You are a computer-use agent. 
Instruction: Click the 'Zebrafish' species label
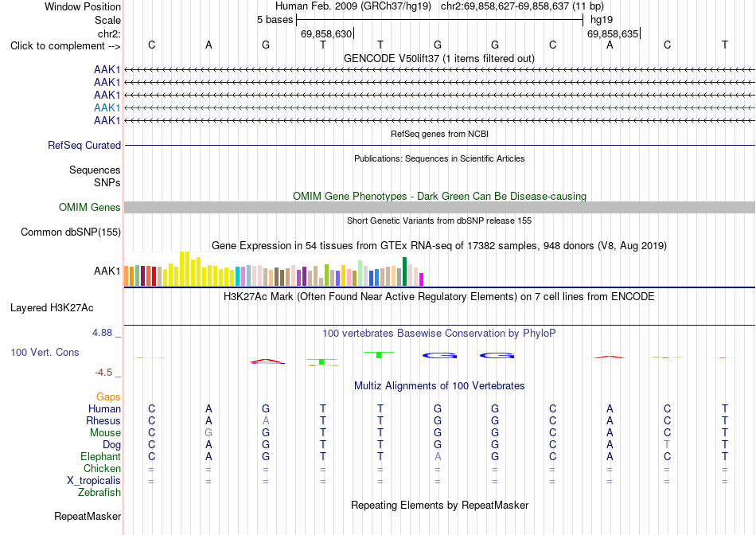click(99, 493)
